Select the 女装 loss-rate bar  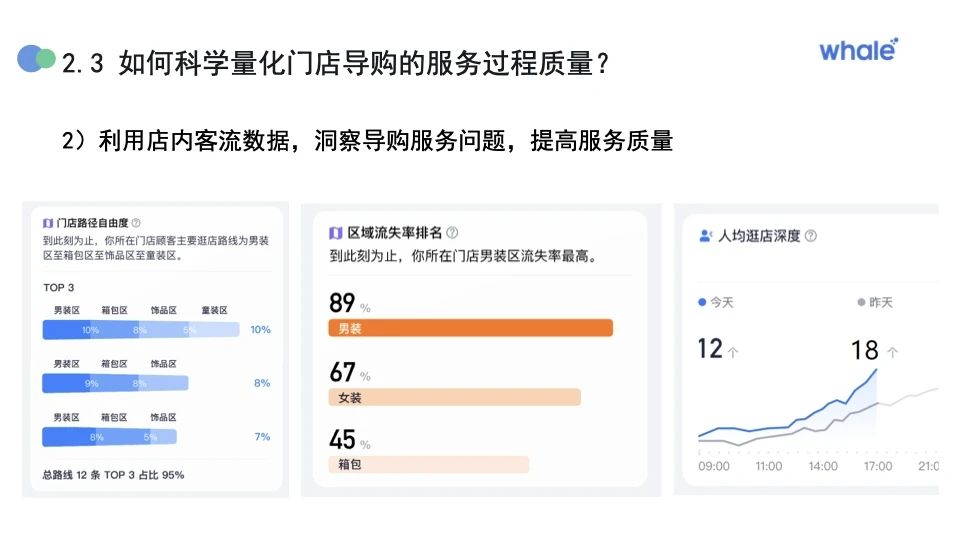click(x=454, y=397)
